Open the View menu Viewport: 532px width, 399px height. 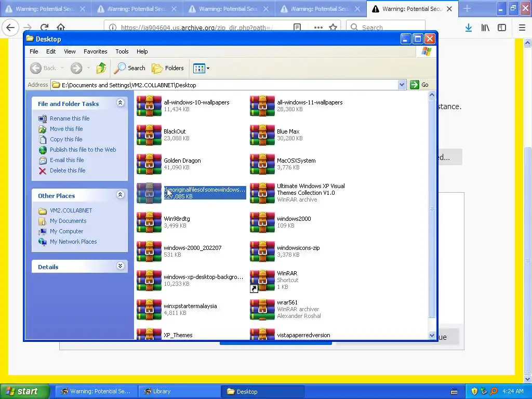coord(70,51)
